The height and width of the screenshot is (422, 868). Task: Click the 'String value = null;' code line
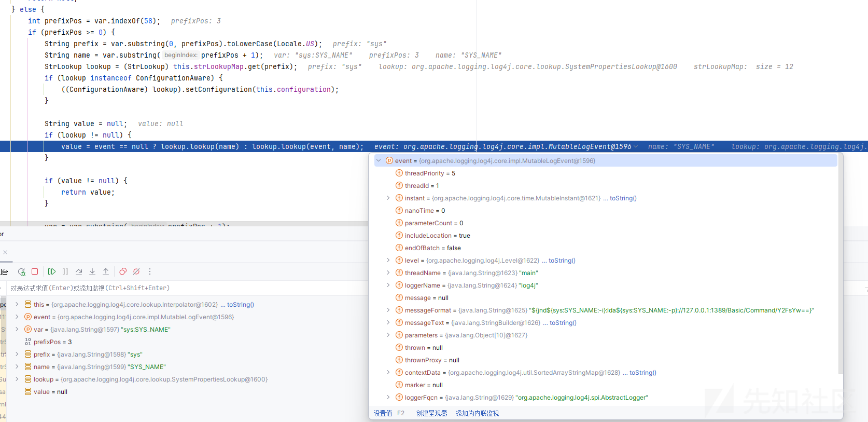[86, 124]
